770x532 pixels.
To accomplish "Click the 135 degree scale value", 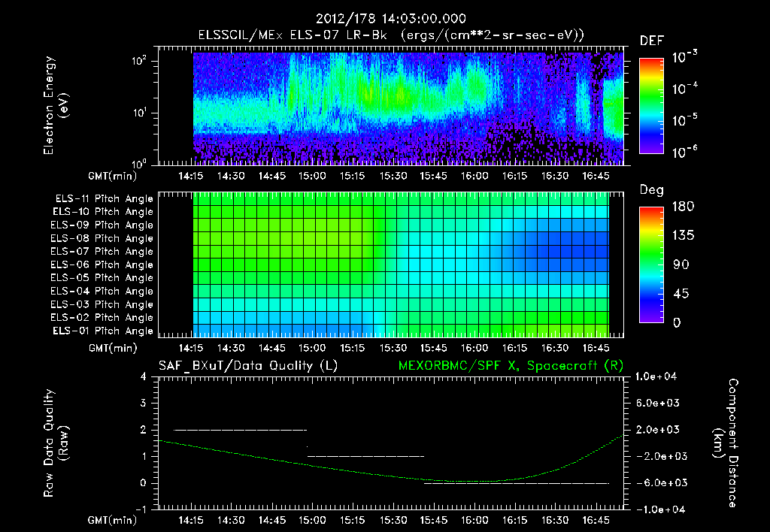I will (x=683, y=235).
